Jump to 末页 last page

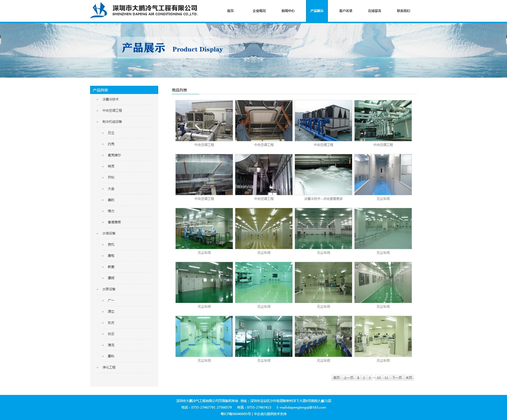[x=409, y=378]
